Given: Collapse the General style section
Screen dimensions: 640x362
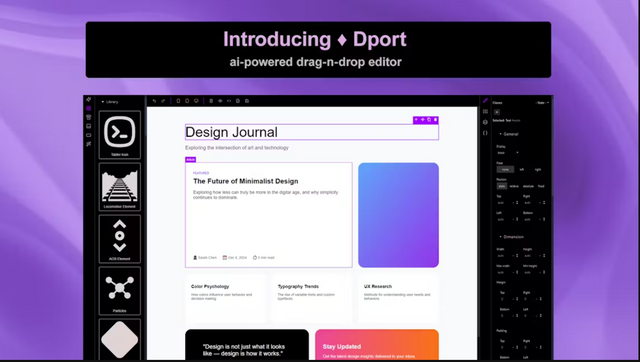Looking at the screenshot, I should point(509,134).
